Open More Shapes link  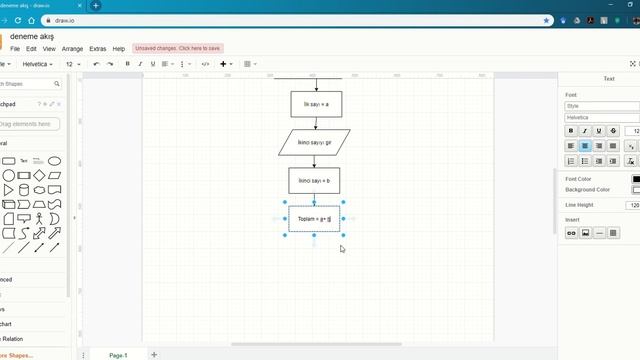coord(16,356)
